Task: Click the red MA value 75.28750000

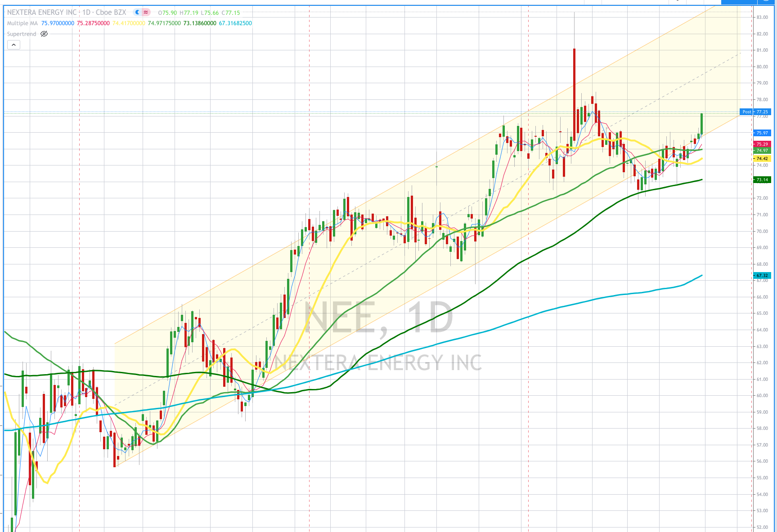Action: [x=93, y=23]
